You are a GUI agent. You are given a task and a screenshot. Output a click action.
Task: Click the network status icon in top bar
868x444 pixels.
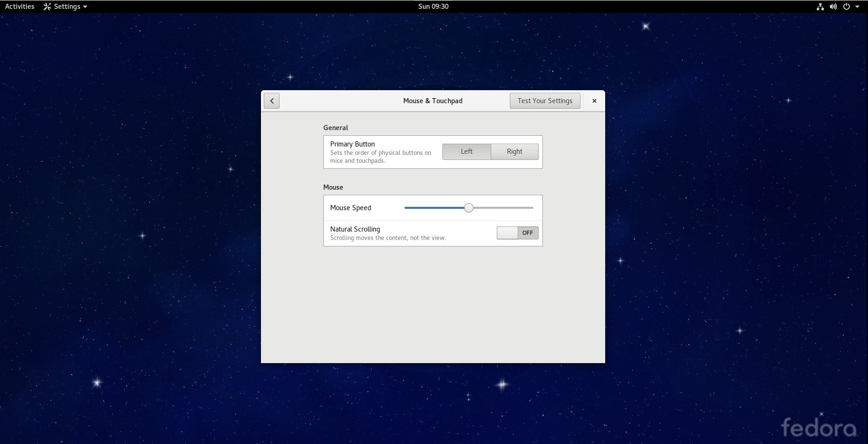click(x=820, y=7)
